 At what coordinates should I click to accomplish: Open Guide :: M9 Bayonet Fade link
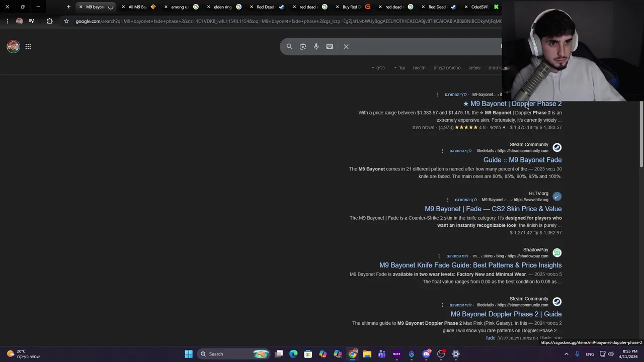522,160
